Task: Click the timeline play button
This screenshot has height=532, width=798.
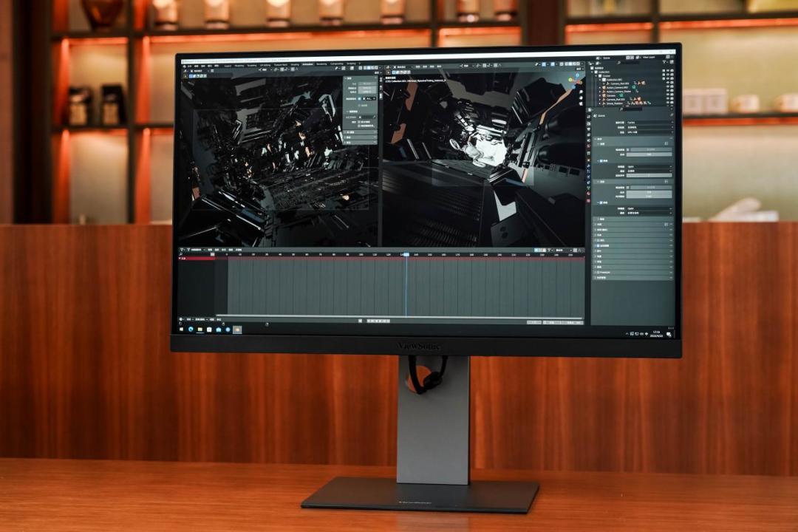Action: tap(381, 321)
